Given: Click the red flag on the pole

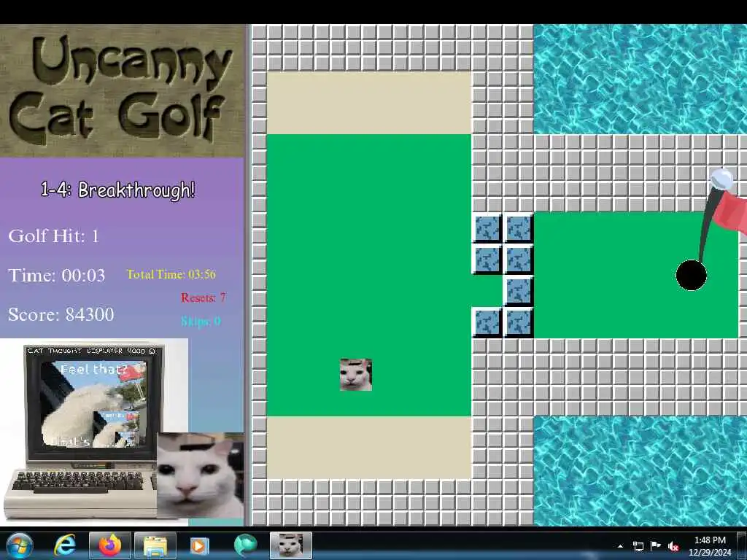Looking at the screenshot, I should coord(729,212).
